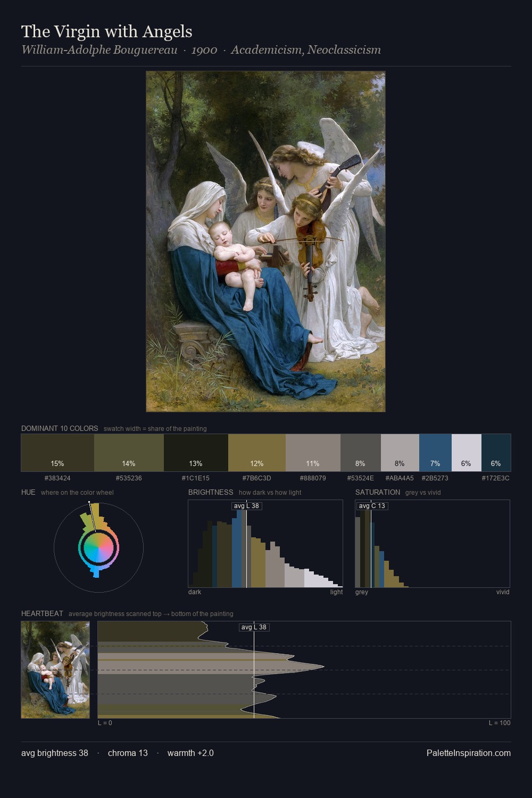Click the 'grey' axis label under Saturation
Screen dimensions: 532x798
(x=362, y=592)
